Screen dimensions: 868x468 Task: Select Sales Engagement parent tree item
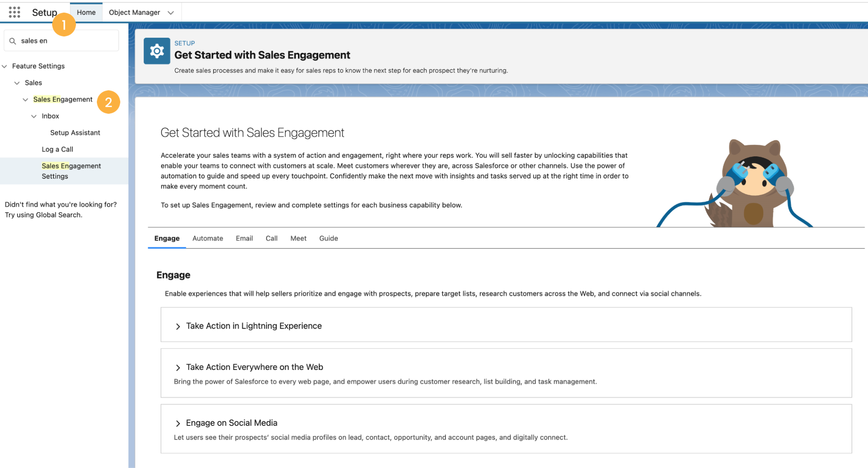pos(63,99)
